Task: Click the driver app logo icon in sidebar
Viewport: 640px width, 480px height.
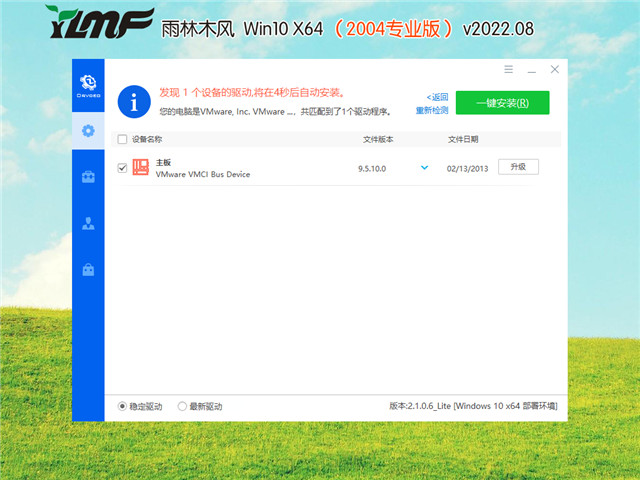Action: 88,86
